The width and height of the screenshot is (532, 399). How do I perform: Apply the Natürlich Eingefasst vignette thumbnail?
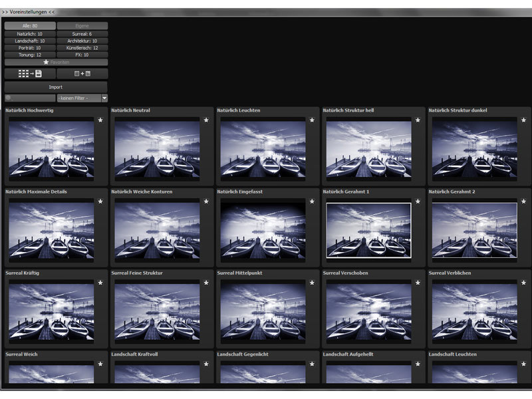(x=263, y=231)
